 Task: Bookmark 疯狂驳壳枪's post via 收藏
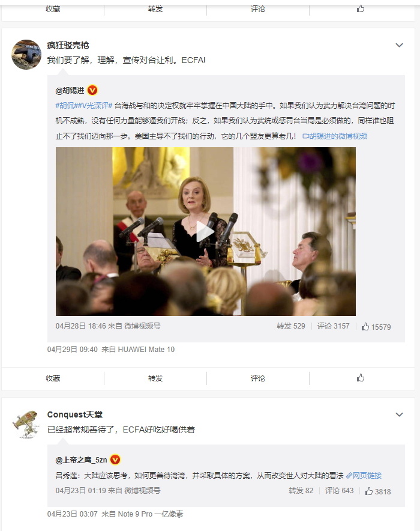pyautogui.click(x=53, y=378)
